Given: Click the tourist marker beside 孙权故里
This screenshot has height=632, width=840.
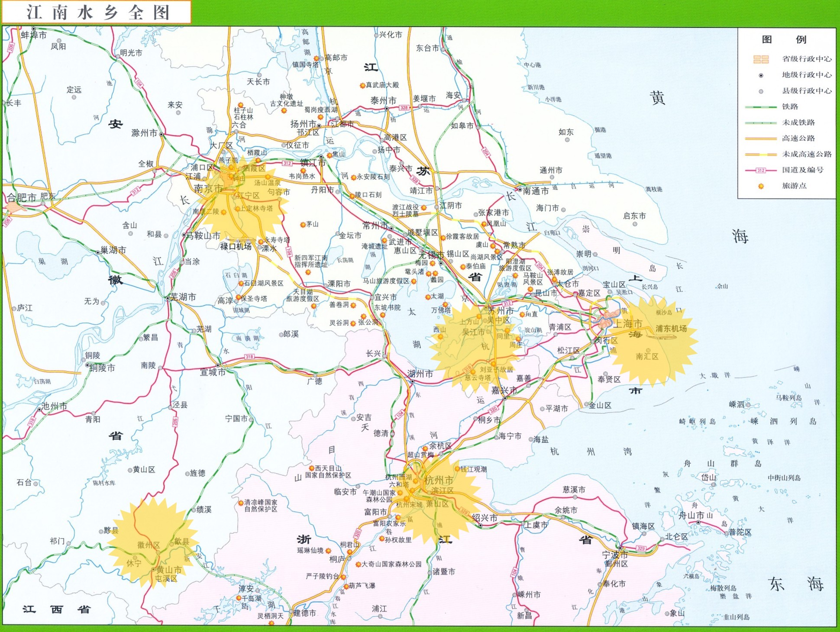Looking at the screenshot, I should [381, 539].
